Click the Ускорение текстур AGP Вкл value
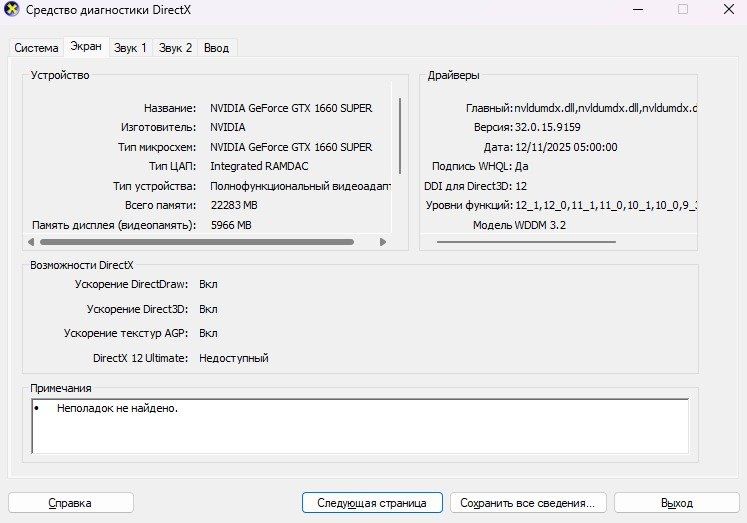Viewport: 747px width, 523px height. pyautogui.click(x=208, y=333)
